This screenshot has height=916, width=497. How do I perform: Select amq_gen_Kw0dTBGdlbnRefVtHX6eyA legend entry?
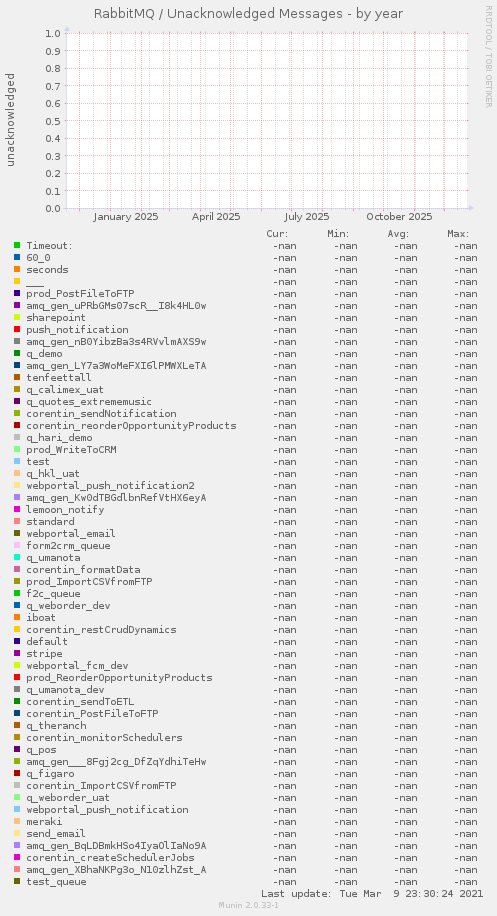[116, 497]
